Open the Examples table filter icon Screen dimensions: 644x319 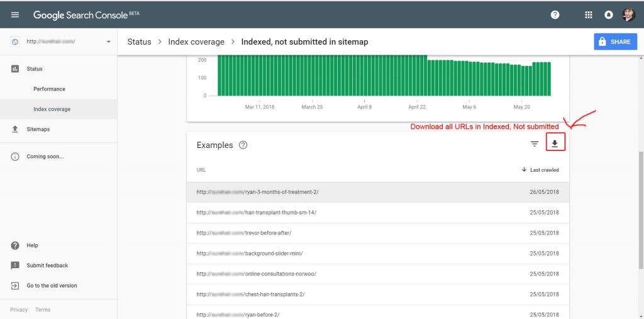pos(535,144)
